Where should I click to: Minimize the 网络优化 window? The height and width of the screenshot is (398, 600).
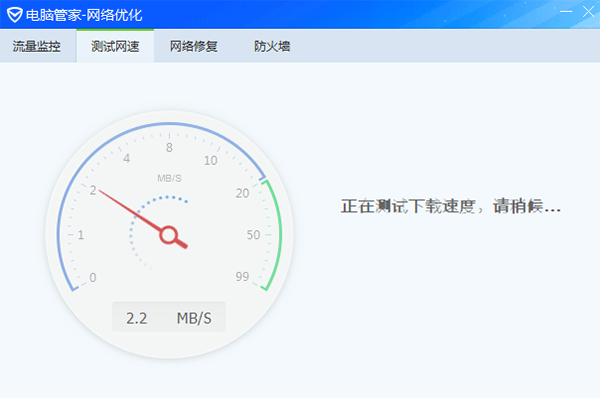(x=566, y=11)
